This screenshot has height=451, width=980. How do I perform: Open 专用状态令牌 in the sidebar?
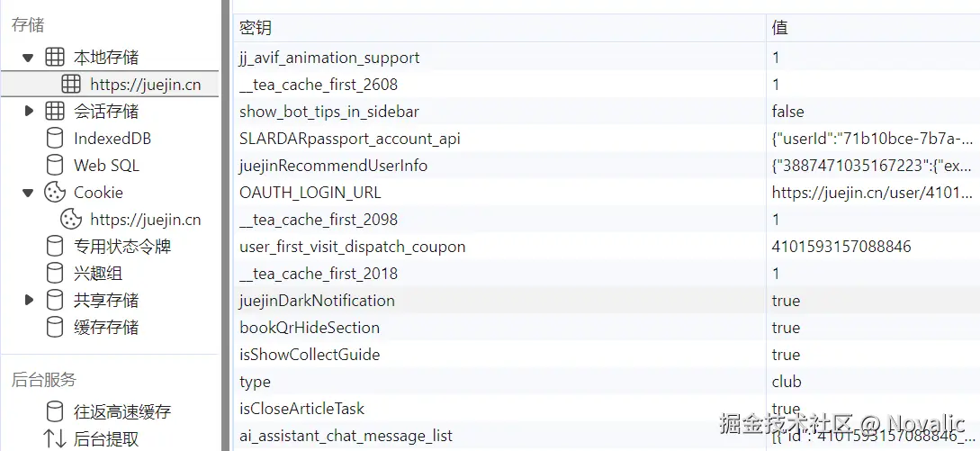(122, 247)
